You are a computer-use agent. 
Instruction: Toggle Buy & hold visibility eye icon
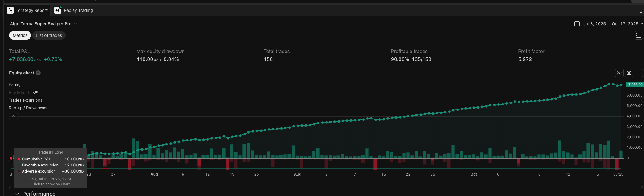(36, 92)
